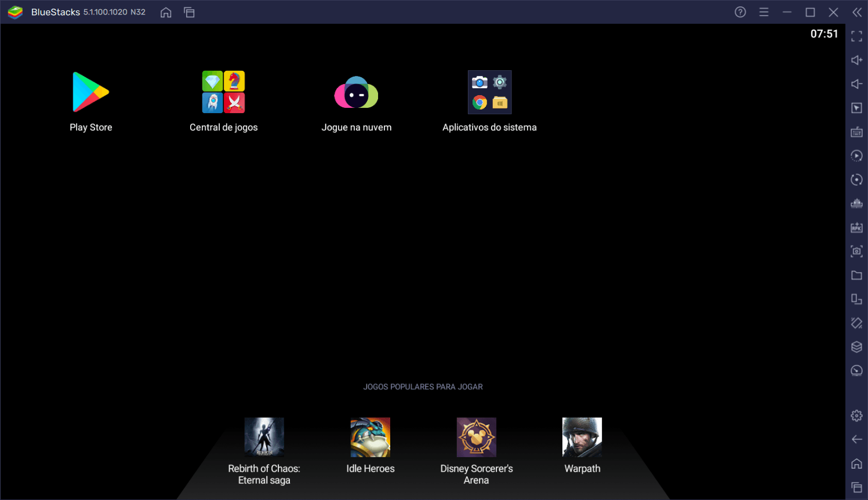Open the Play Store app
The height and width of the screenshot is (500, 868).
tap(90, 93)
